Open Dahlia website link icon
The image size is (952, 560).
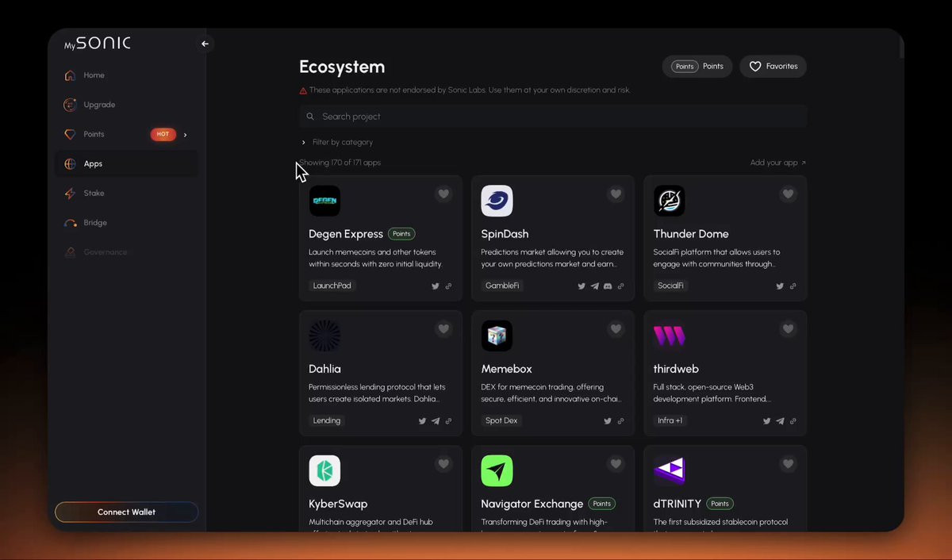448,421
